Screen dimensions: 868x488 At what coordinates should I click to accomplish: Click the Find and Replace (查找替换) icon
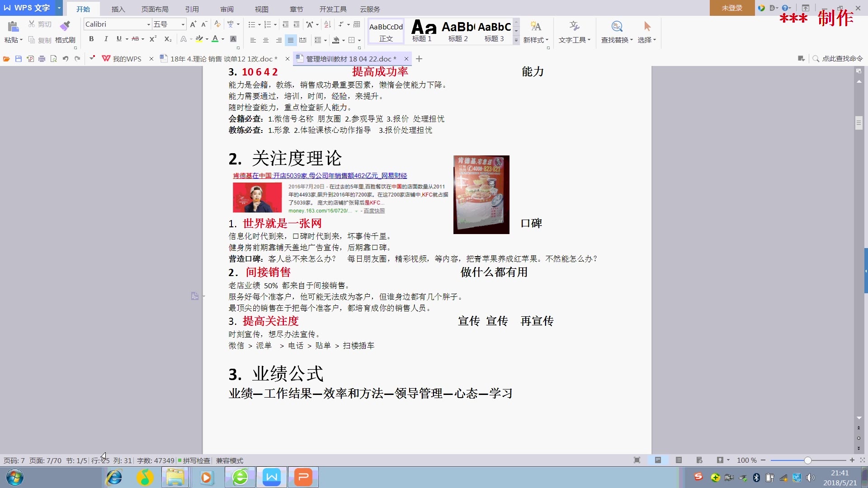[617, 27]
